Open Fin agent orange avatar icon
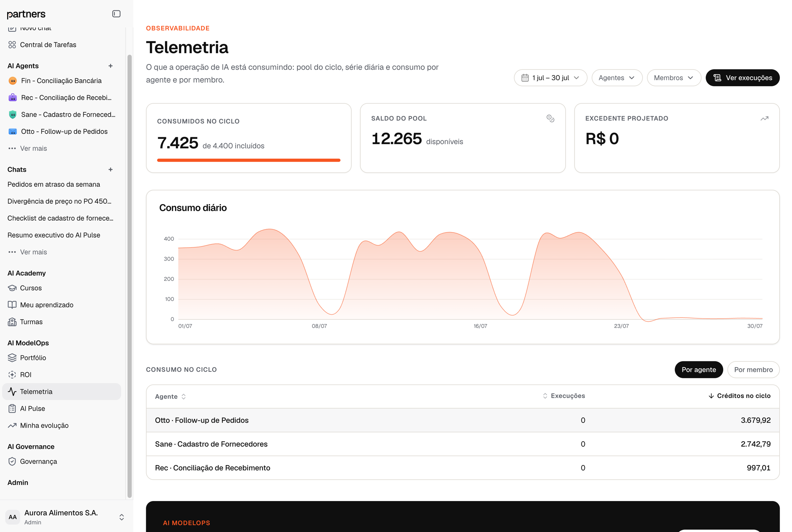The height and width of the screenshot is (532, 792). point(13,81)
